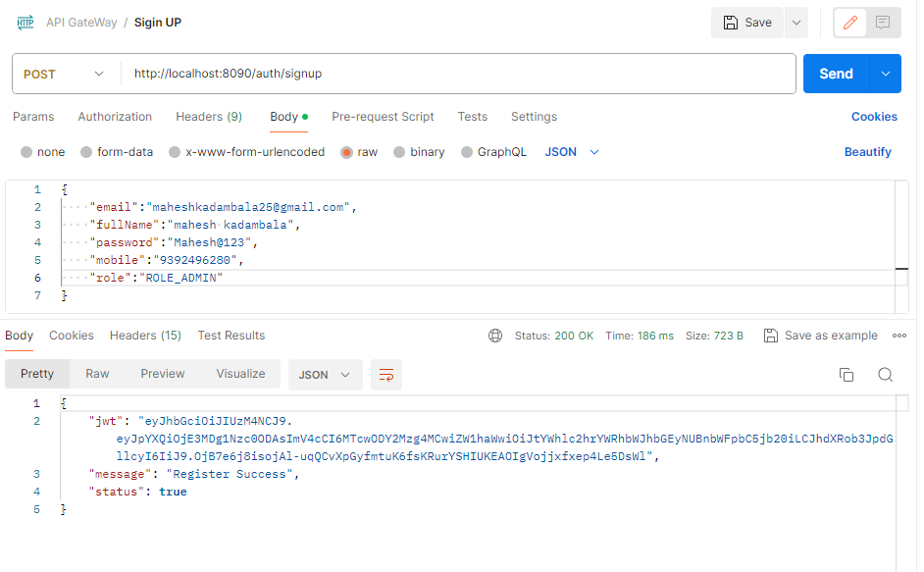The image size is (924, 572).
Task: Beautify the JSON request body
Action: point(867,151)
